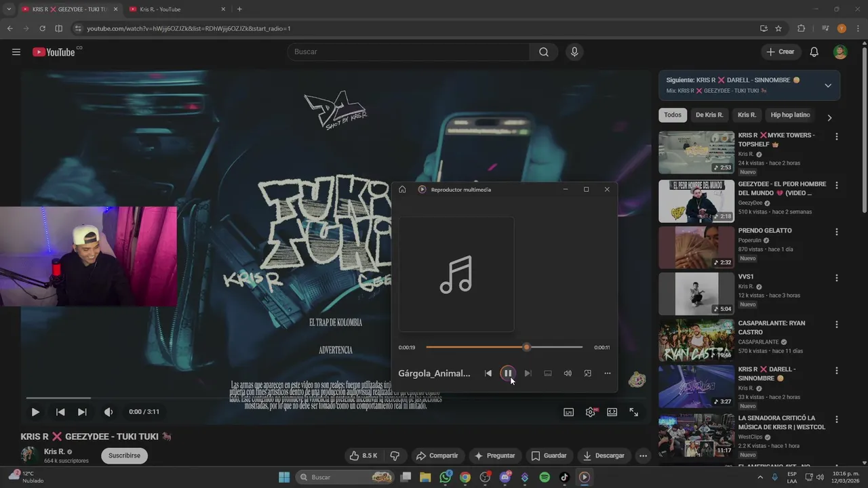Open options for KRIS R MYKE TOWERS TOPSHELF
This screenshot has height=488, width=868.
pyautogui.click(x=836, y=136)
